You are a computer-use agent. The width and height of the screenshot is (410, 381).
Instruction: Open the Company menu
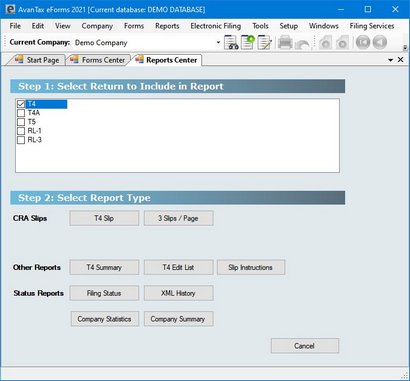97,26
